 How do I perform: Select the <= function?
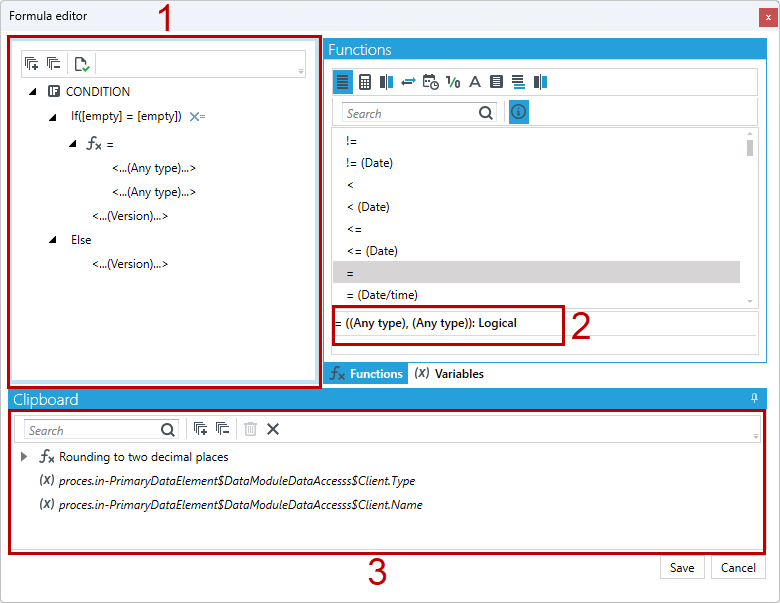536,229
